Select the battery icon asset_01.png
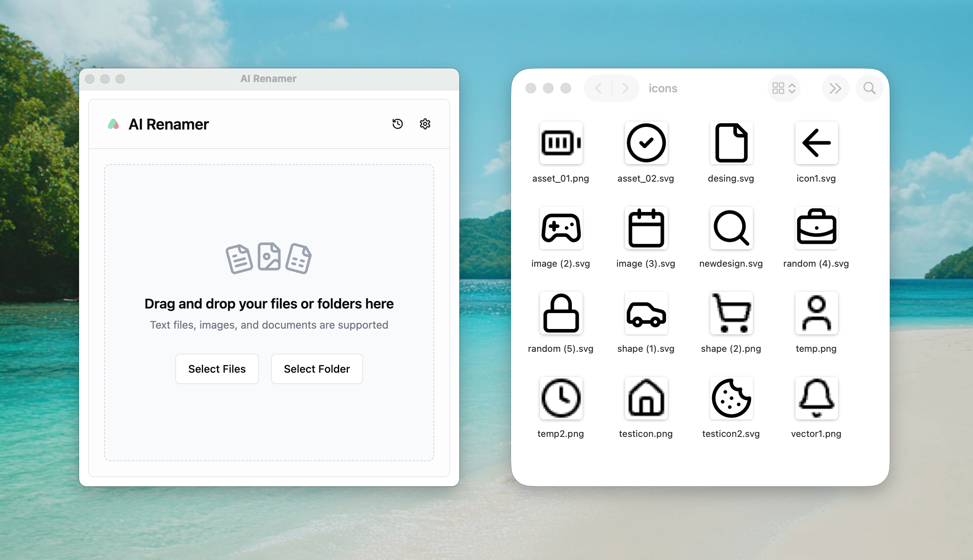Image resolution: width=973 pixels, height=560 pixels. coord(560,143)
